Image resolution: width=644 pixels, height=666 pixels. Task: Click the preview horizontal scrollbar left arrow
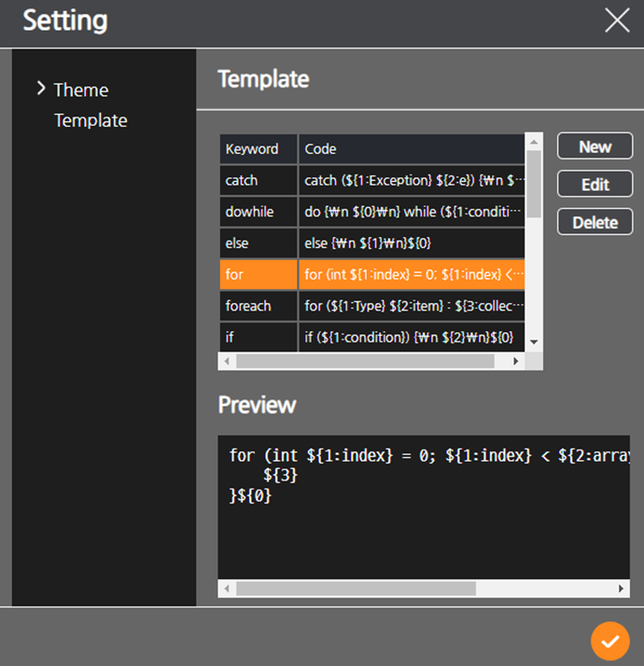click(227, 590)
